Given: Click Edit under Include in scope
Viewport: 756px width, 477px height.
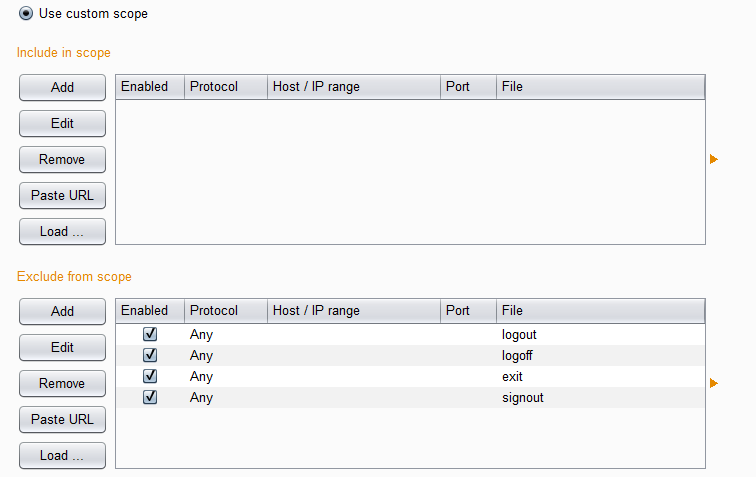Looking at the screenshot, I should point(62,124).
